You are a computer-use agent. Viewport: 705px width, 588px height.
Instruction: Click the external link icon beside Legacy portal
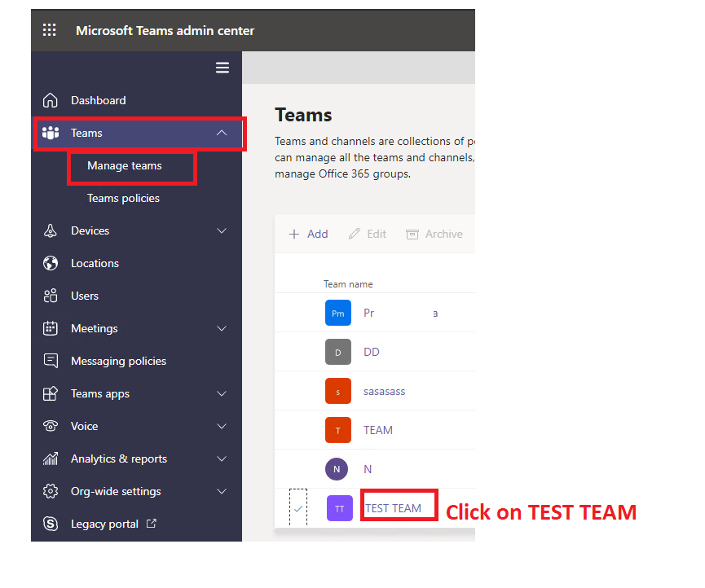[x=152, y=524]
